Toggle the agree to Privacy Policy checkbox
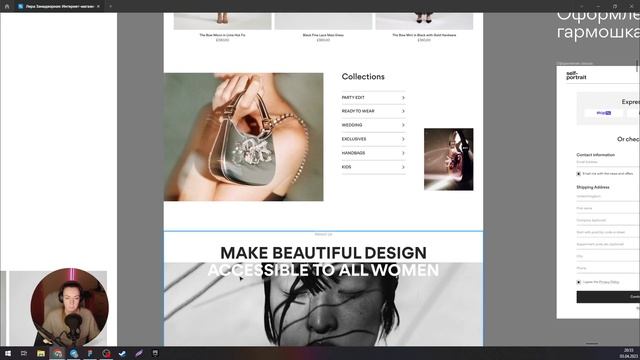 pyautogui.click(x=578, y=282)
